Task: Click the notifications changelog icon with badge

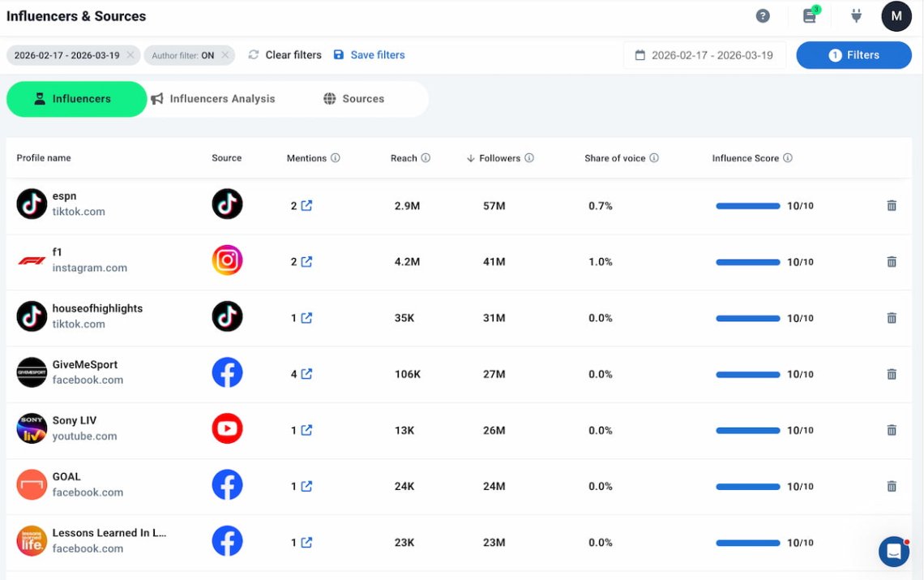Action: 809,15
